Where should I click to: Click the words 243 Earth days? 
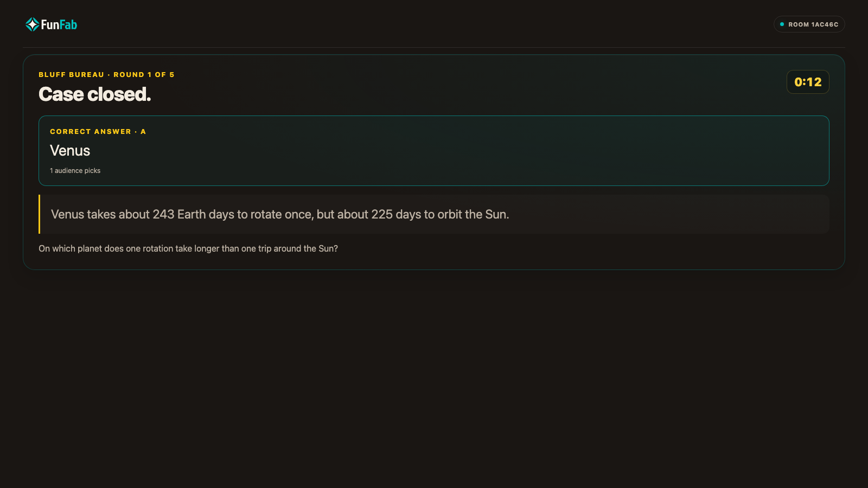tap(193, 214)
